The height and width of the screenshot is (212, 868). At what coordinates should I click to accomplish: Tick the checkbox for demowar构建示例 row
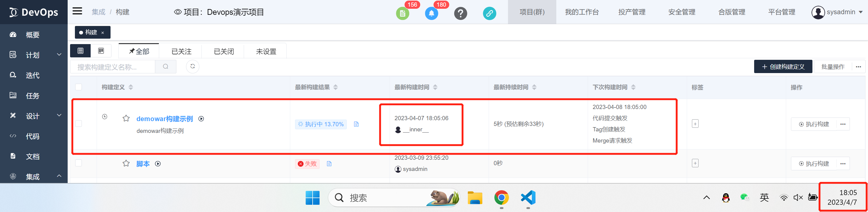(79, 124)
